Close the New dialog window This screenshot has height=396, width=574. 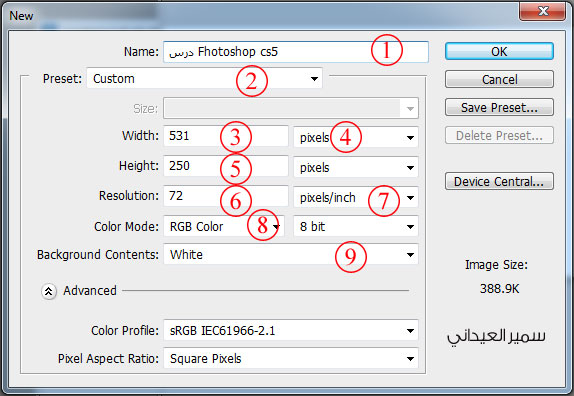coord(543,11)
